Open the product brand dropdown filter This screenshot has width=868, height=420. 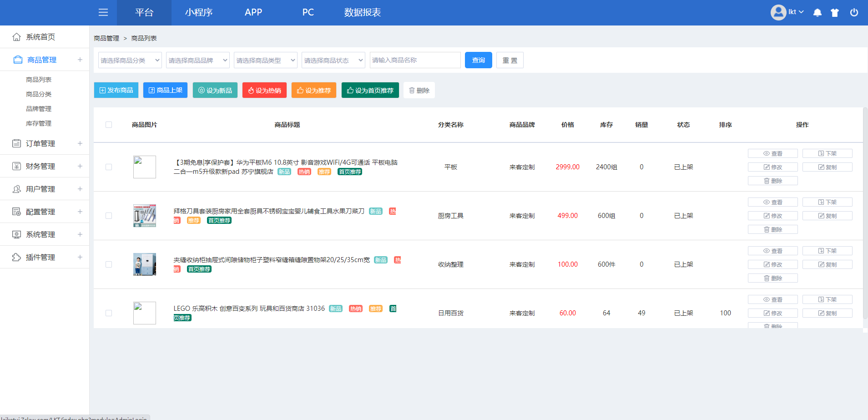(x=198, y=60)
